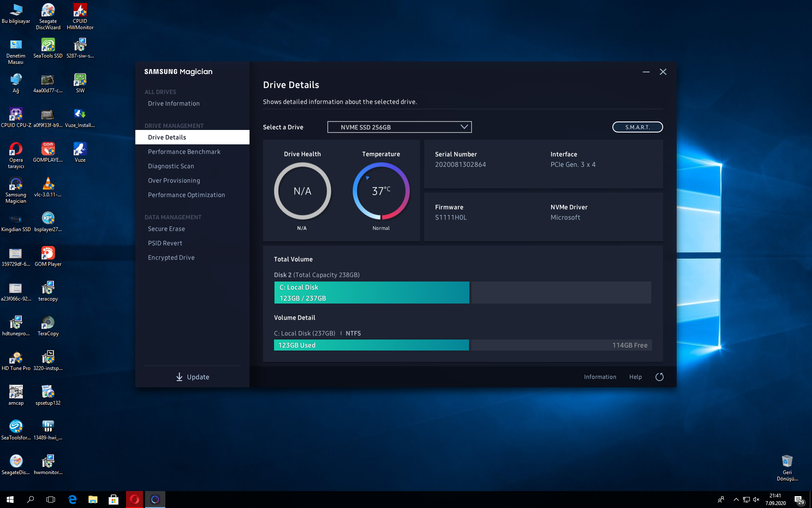Click the muted volume tray icon
The image size is (812, 508).
click(756, 500)
